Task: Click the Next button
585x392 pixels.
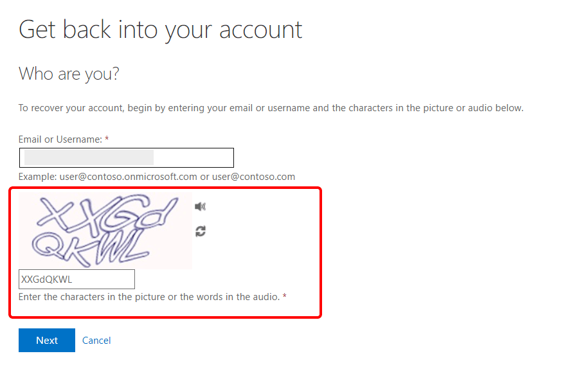Action: point(47,340)
